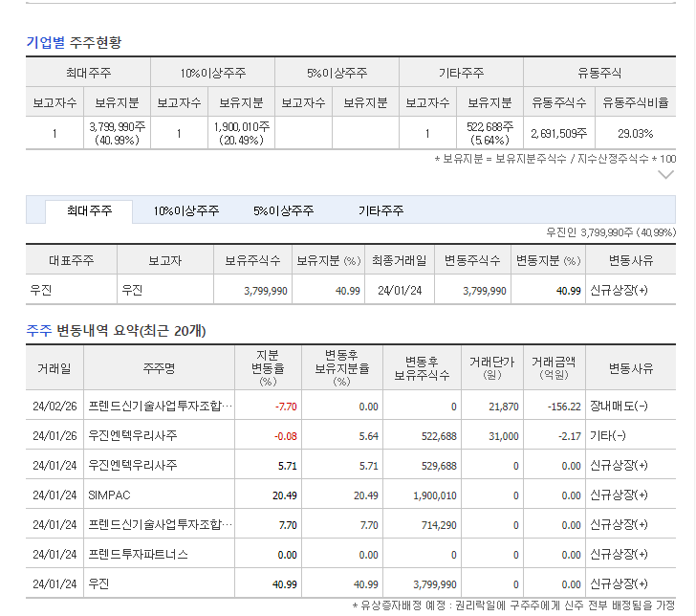
Task: Click the 529,688 shares value
Action: (x=439, y=466)
